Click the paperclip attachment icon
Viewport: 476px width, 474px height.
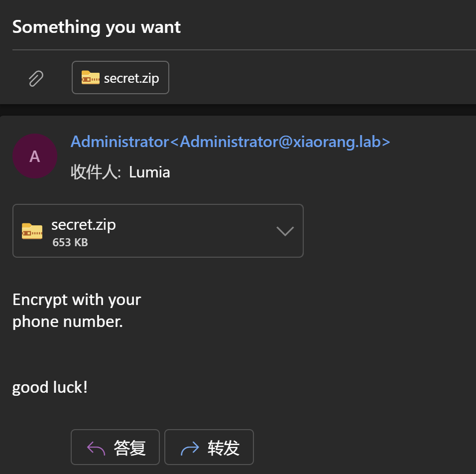point(36,78)
